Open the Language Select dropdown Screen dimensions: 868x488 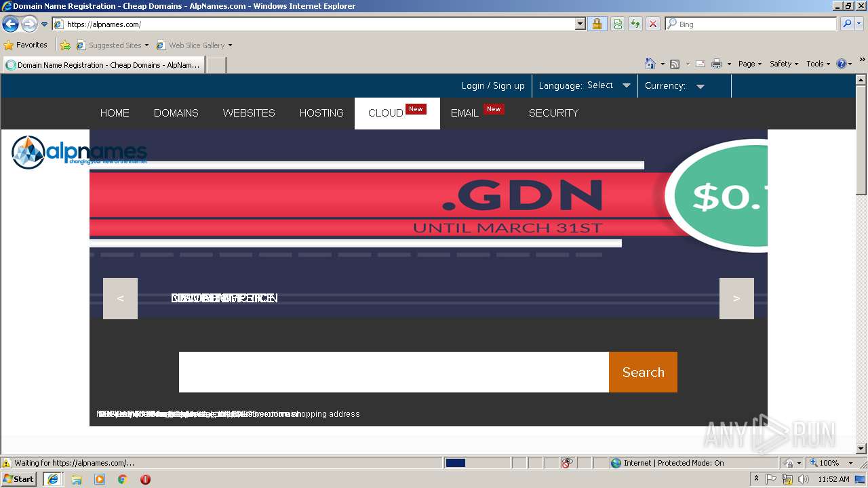click(x=608, y=85)
